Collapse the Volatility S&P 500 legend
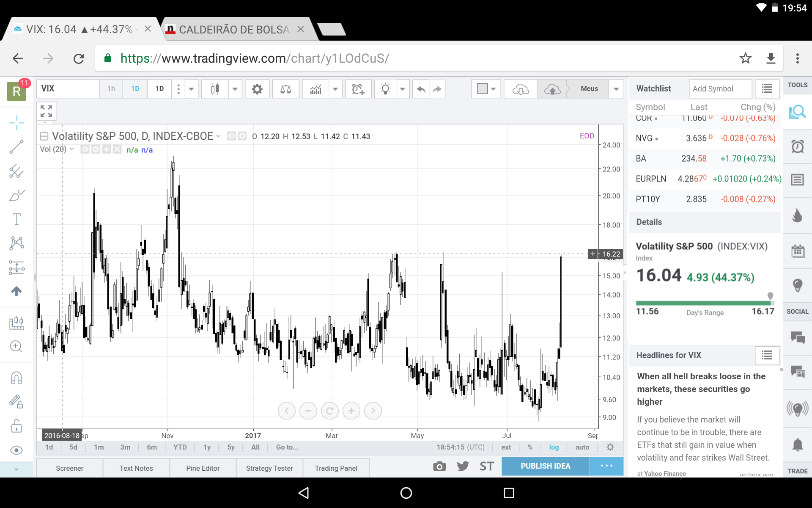Image resolution: width=812 pixels, height=508 pixels. click(44, 136)
